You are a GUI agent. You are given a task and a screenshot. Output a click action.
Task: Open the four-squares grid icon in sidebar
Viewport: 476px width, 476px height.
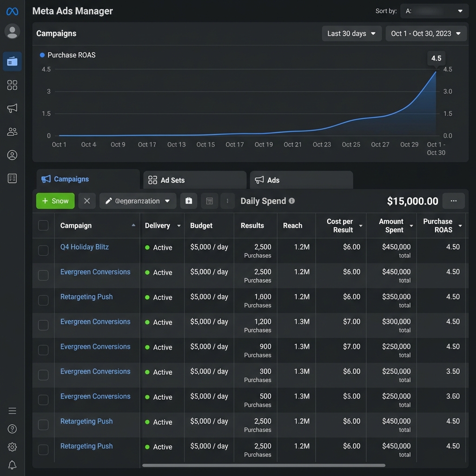click(x=12, y=85)
